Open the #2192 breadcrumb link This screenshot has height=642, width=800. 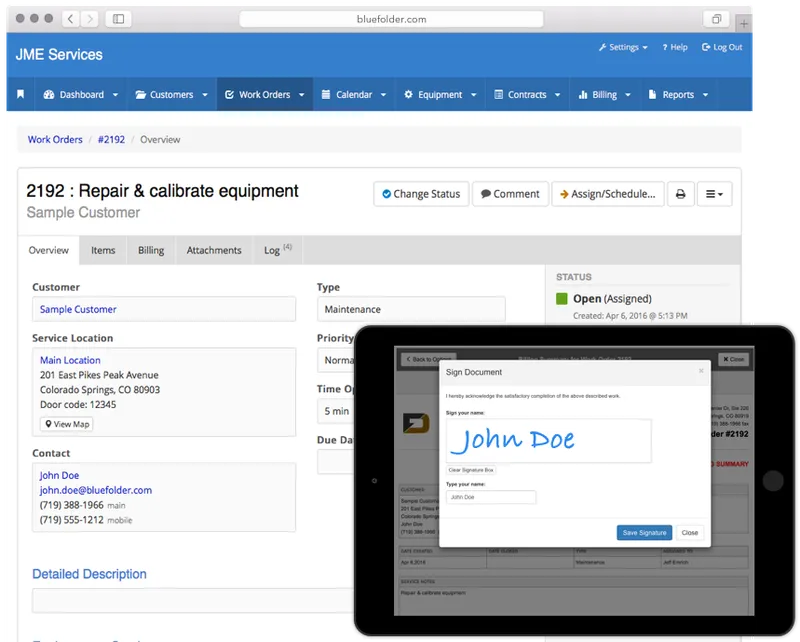tap(111, 139)
